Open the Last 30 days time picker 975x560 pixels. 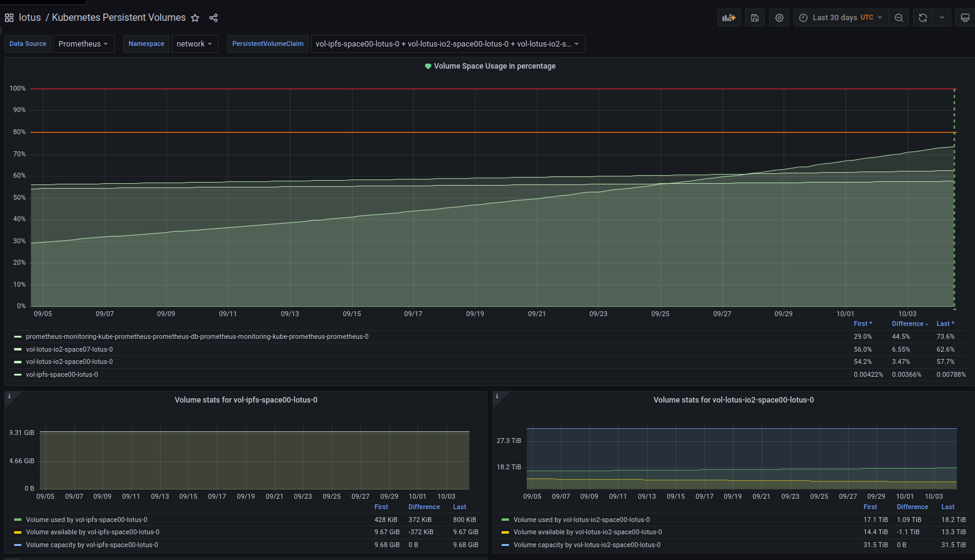[x=841, y=18]
